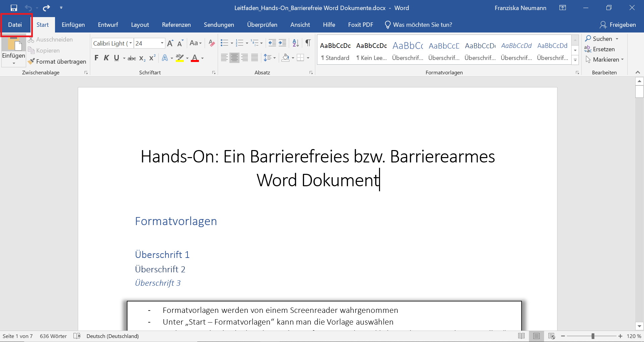
Task: Open the text highlight color dropdown
Action: point(187,58)
